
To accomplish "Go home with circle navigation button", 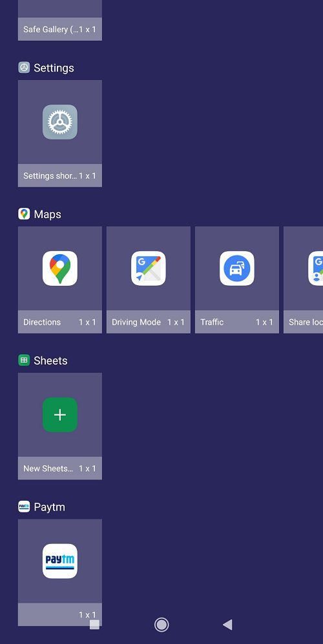I will (161, 625).
